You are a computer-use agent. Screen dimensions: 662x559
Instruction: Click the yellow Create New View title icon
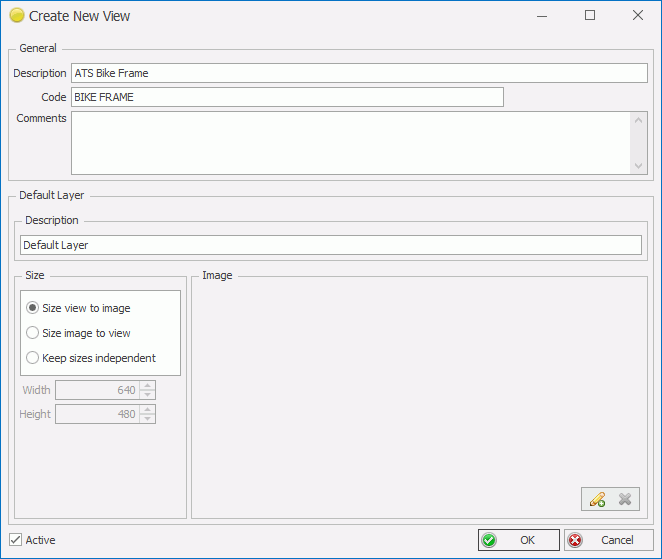[16, 16]
